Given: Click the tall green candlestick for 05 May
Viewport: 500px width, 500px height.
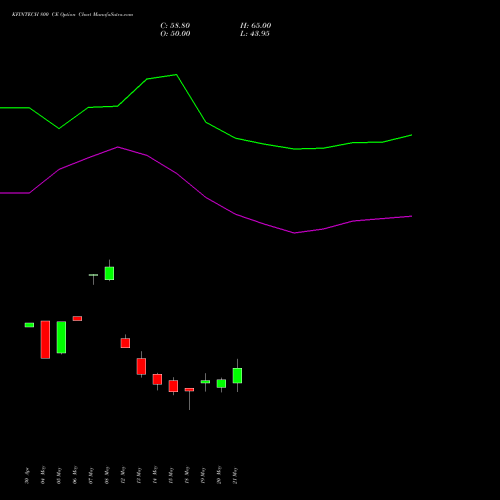Looking at the screenshot, I should (61, 337).
